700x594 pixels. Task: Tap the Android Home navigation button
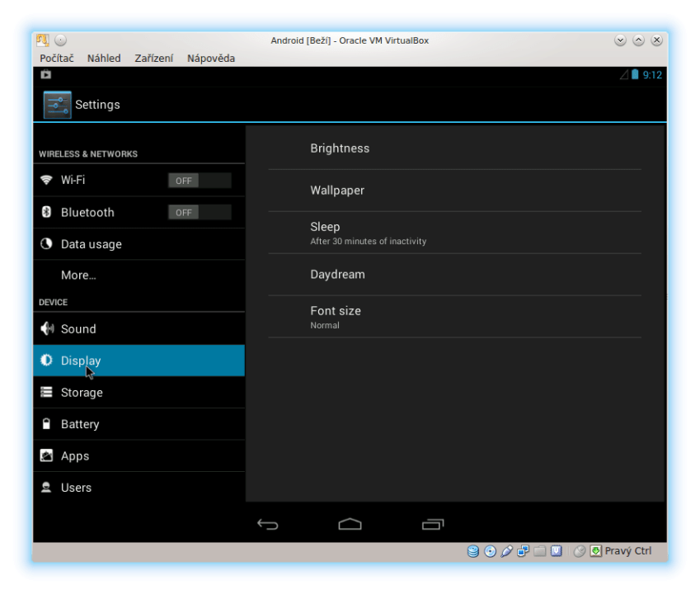(350, 524)
